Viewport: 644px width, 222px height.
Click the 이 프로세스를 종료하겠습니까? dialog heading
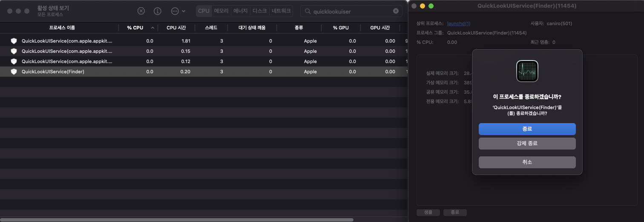pyautogui.click(x=527, y=97)
